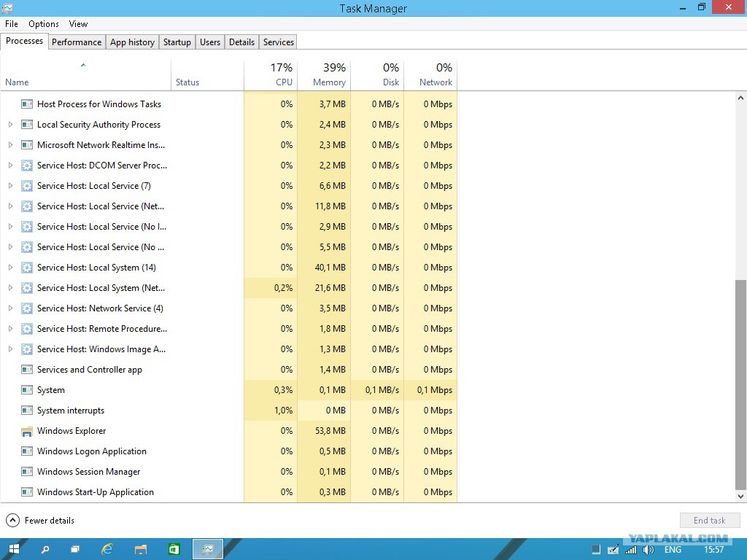
Task: Sort by the Disk column header
Action: (x=377, y=75)
